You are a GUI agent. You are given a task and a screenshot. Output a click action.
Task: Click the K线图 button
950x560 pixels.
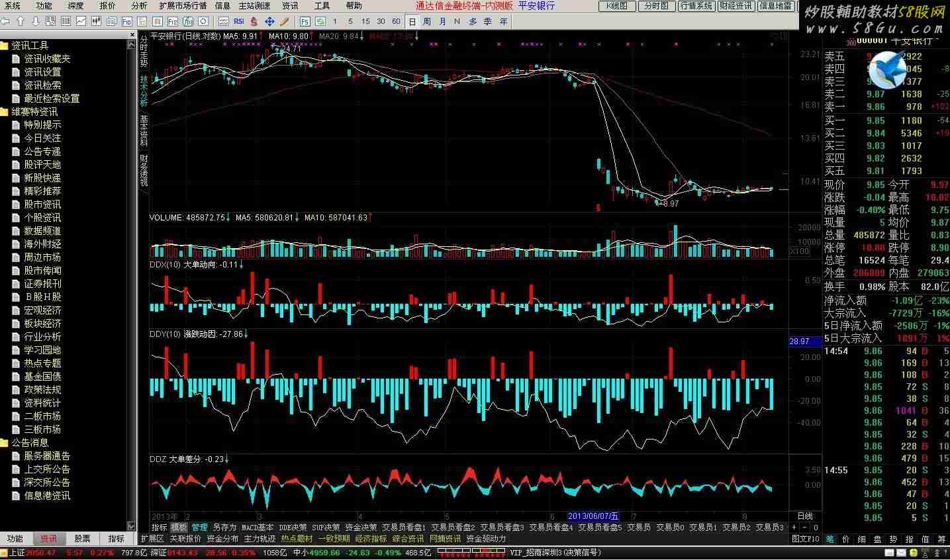616,6
